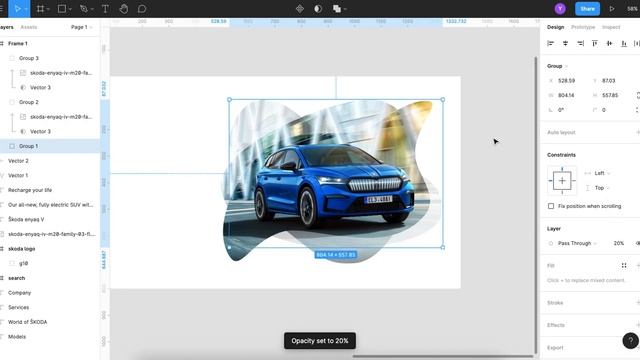
Task: Click Align horizontal centers icon
Action: (x=565, y=43)
